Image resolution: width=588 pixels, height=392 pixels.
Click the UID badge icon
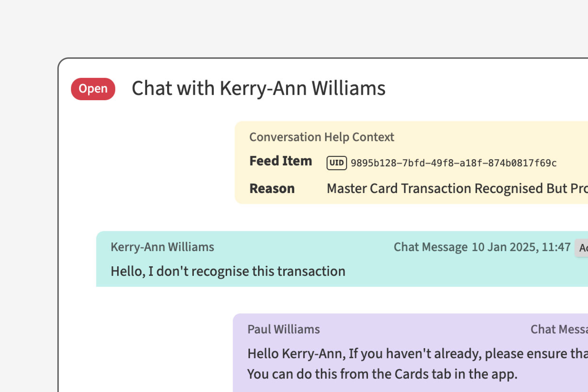tap(336, 163)
